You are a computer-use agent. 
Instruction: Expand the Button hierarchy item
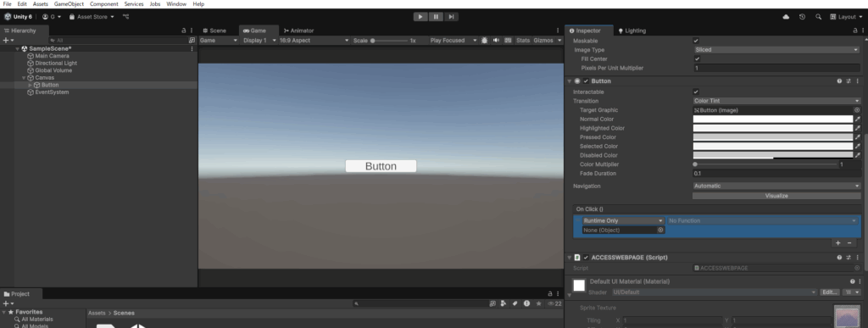click(x=30, y=86)
